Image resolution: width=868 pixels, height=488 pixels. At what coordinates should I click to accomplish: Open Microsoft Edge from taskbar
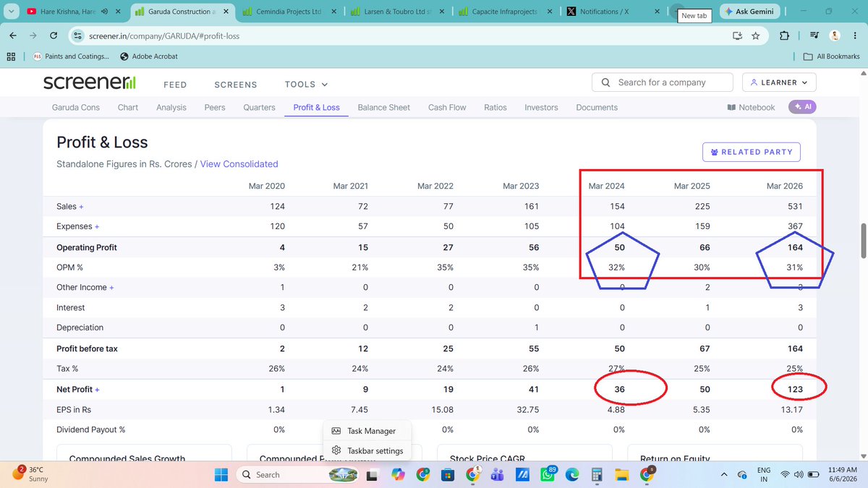point(571,474)
